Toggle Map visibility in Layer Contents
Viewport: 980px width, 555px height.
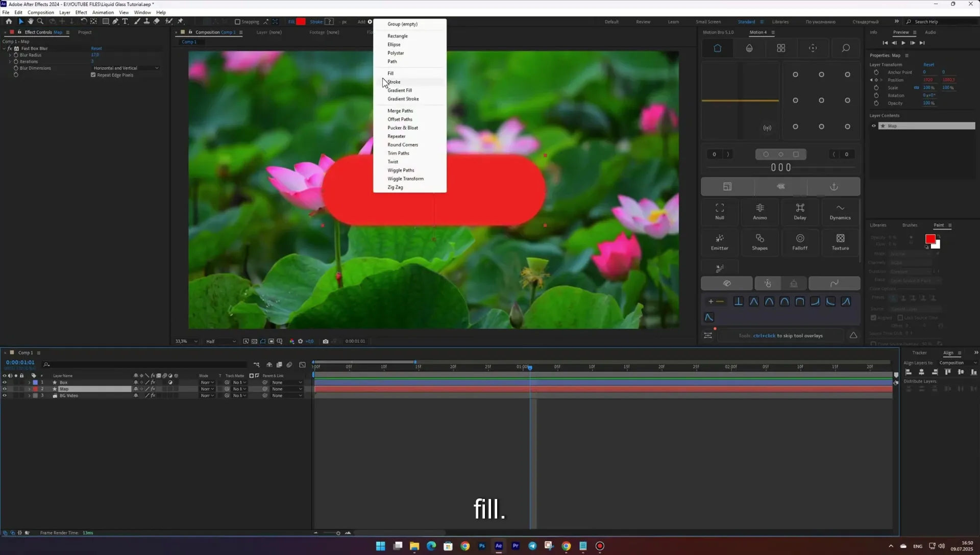[874, 126]
